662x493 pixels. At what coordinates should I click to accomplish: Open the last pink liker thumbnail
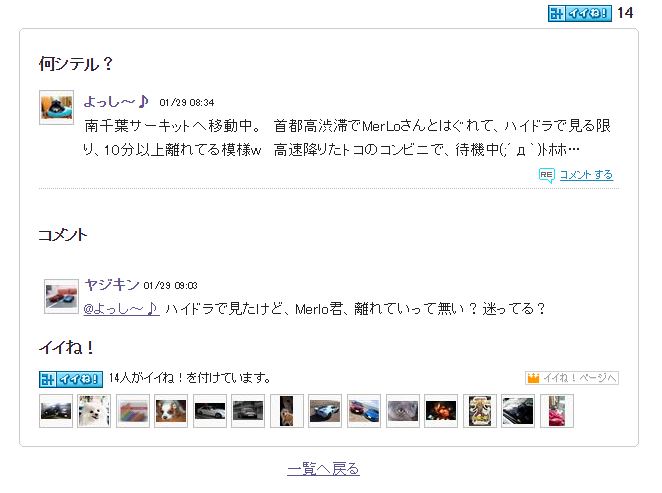[557, 411]
